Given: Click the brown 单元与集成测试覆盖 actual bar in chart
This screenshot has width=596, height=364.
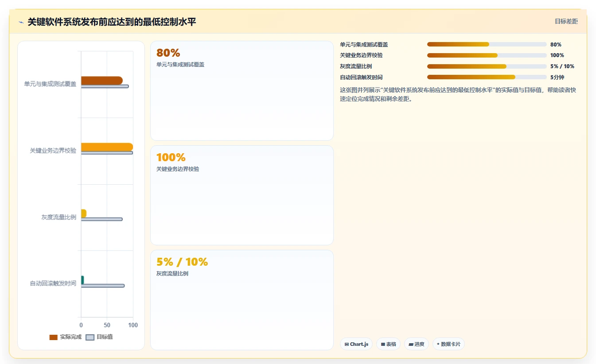Looking at the screenshot, I should click(102, 81).
